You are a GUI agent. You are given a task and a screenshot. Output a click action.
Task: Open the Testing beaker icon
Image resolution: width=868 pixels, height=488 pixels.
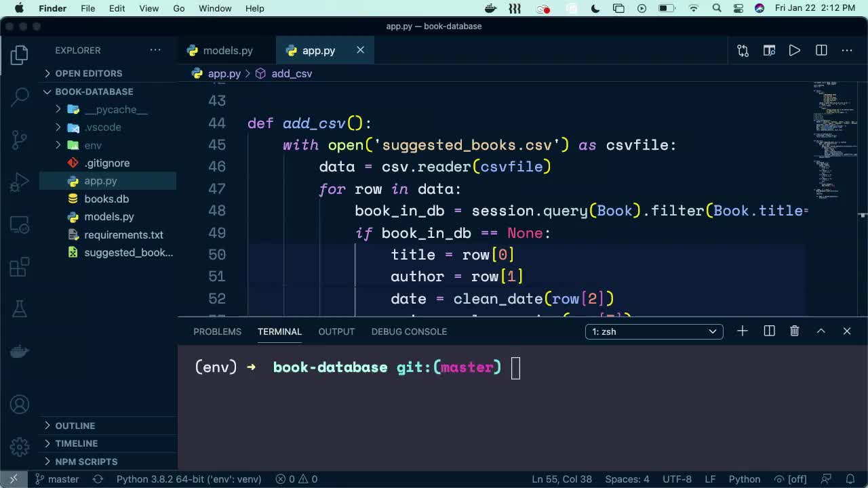click(x=20, y=308)
